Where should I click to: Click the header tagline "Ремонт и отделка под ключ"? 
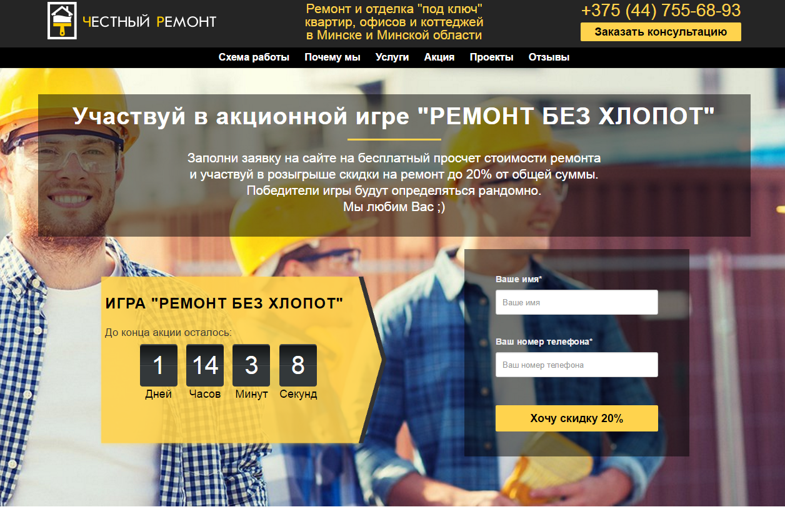pos(394,22)
